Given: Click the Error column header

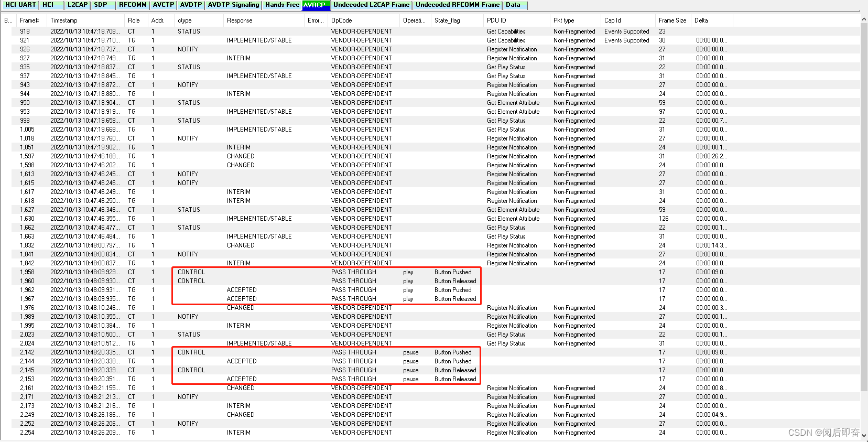Looking at the screenshot, I should 316,20.
